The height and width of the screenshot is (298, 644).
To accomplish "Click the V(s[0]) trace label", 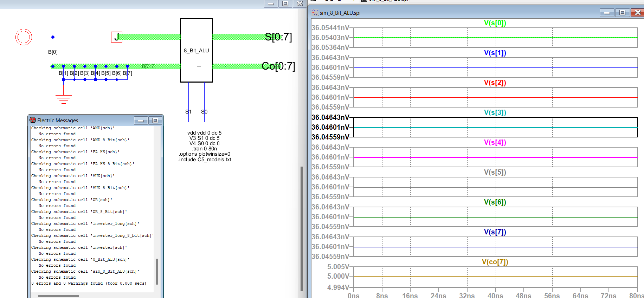I will point(495,23).
